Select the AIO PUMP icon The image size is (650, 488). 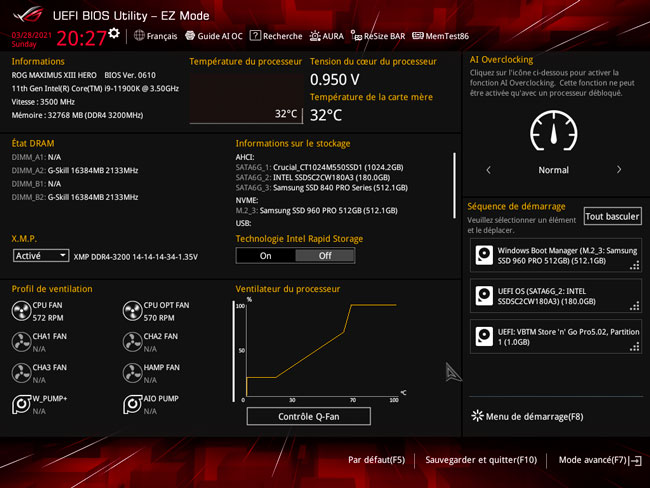(x=132, y=404)
